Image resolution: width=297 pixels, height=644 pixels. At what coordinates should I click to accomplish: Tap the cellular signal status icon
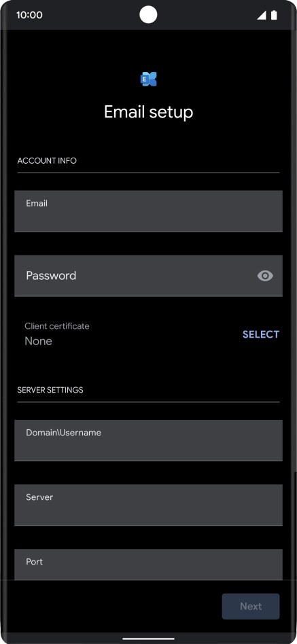point(261,15)
